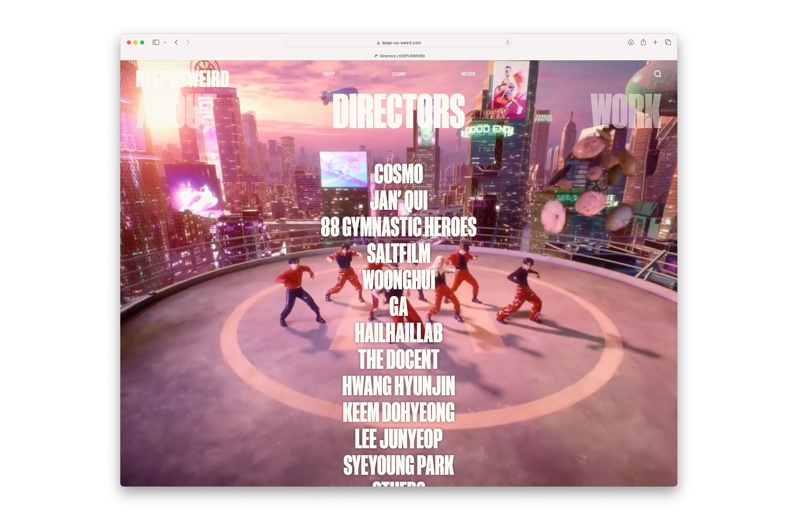Toggle the Safari sidebar icon
Screen dimensions: 798x532
(156, 43)
